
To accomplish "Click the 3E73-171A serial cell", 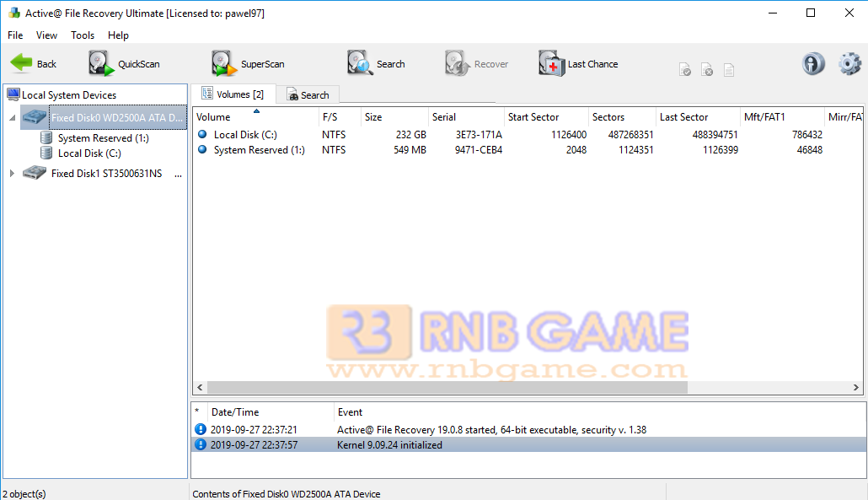I will [x=479, y=135].
